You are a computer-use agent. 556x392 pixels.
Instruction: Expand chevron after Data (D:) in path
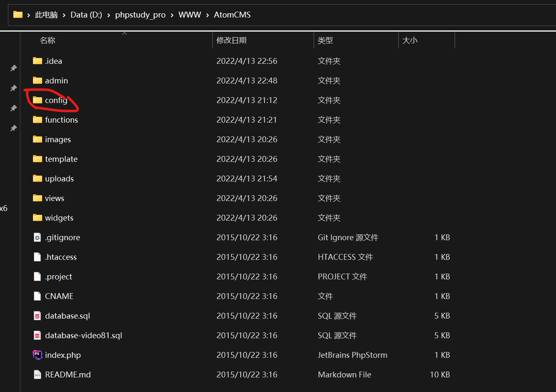[x=108, y=15]
